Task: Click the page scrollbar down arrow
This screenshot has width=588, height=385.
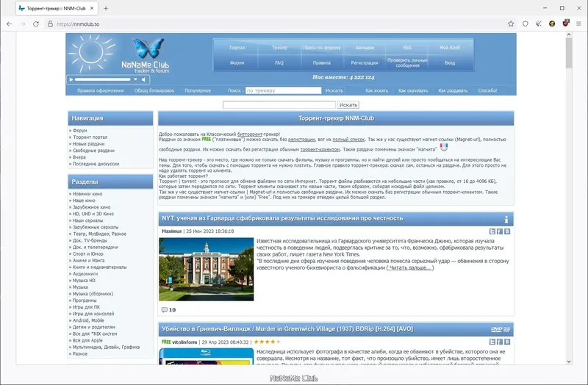Action: (569, 361)
